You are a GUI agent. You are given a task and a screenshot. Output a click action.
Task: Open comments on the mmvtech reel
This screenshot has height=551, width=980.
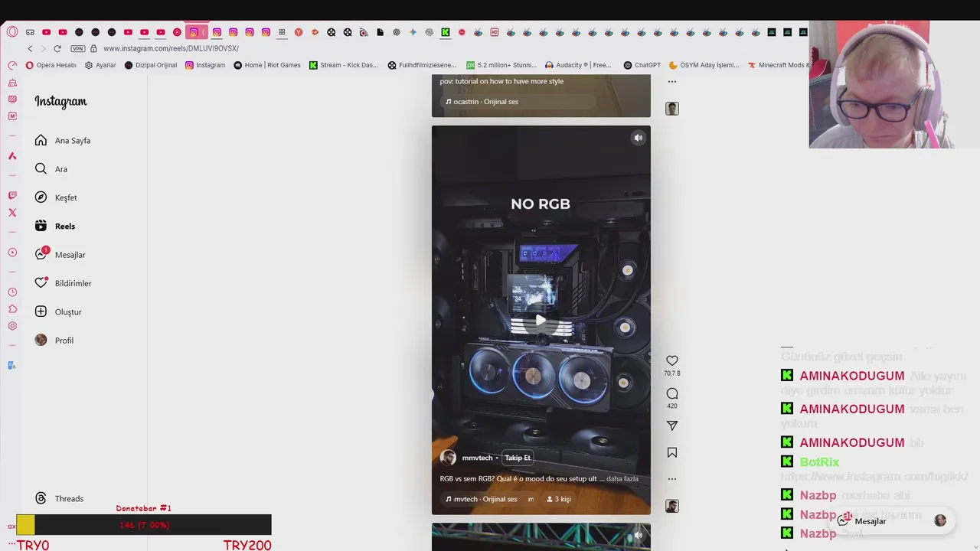coord(672,393)
